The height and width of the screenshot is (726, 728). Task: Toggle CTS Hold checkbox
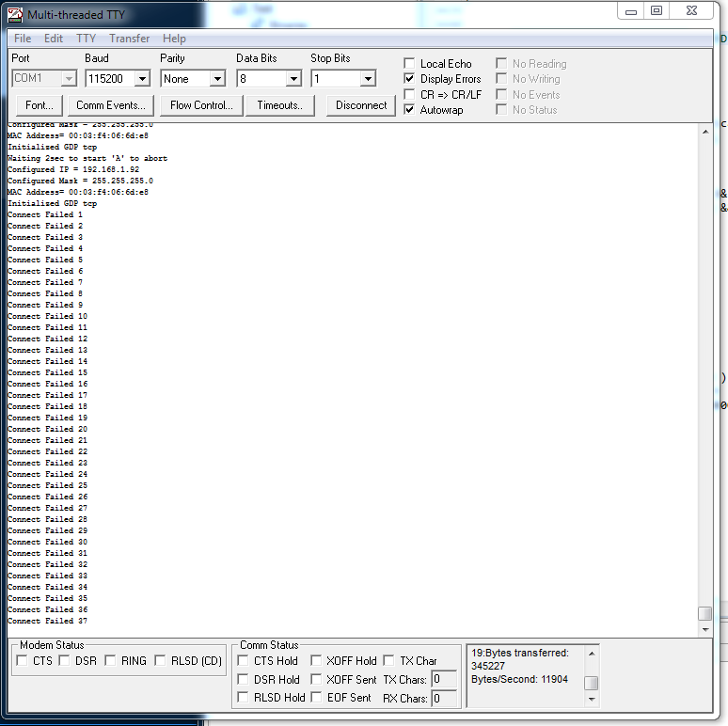243,660
